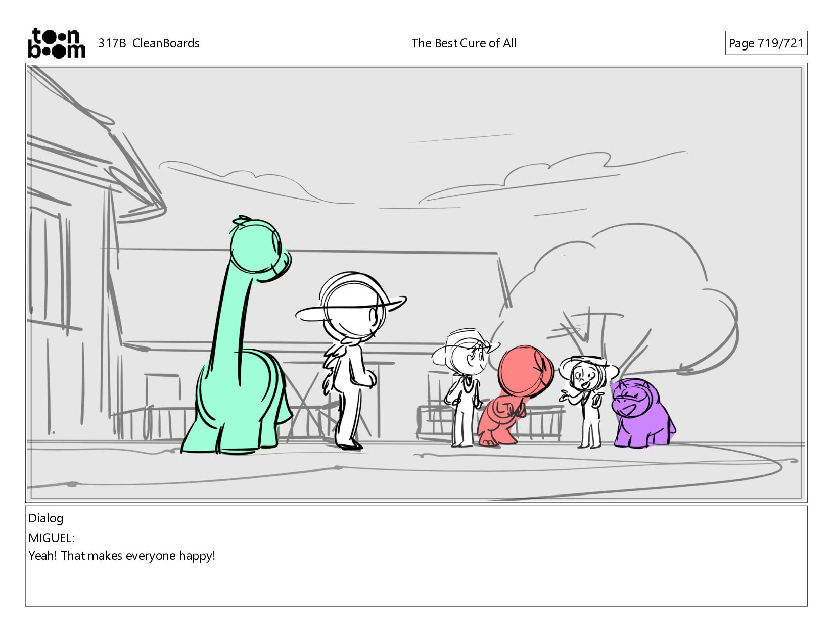Screen dimensions: 834x644
Task: Select the line 'Yeah! That makes everyone happy!'
Action: 122,556
